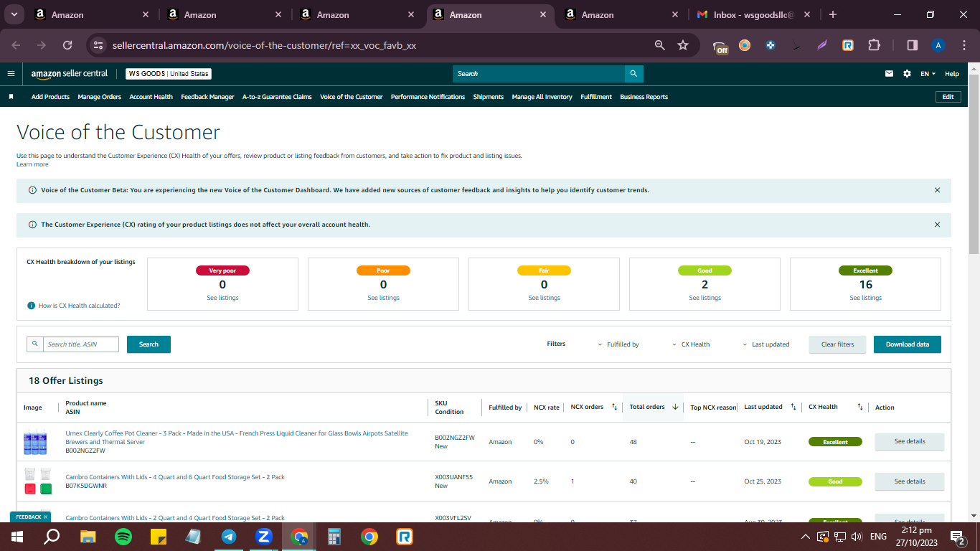Switch to the Inbox Gmail tab
The width and height of the screenshot is (980, 551).
(x=753, y=14)
